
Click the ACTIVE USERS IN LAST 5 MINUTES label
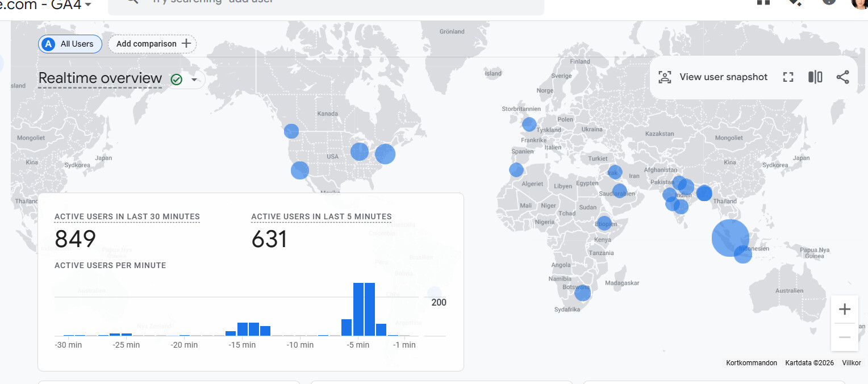[x=322, y=216]
